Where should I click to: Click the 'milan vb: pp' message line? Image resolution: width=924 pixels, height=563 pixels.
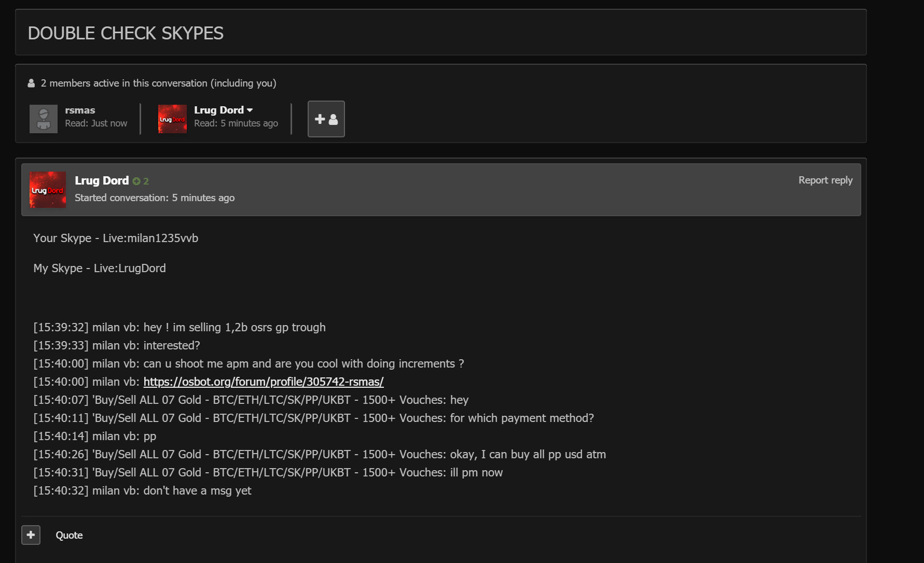(x=95, y=436)
